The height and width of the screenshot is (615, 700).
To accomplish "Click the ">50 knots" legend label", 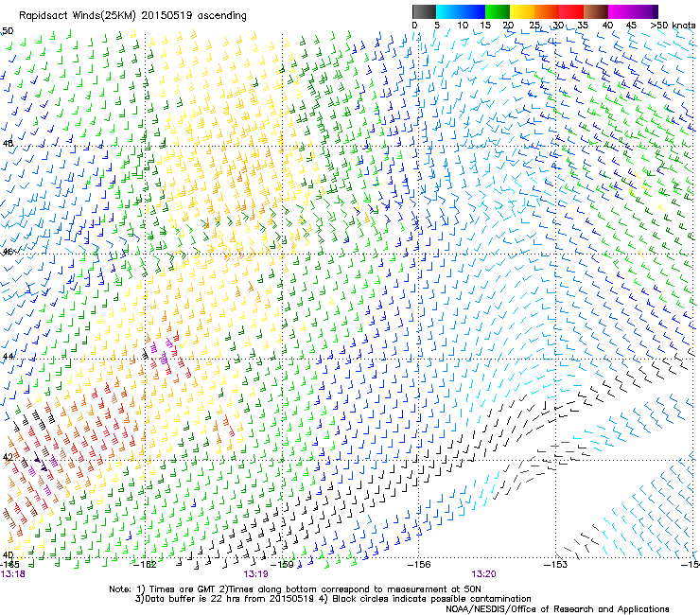I will (673, 26).
